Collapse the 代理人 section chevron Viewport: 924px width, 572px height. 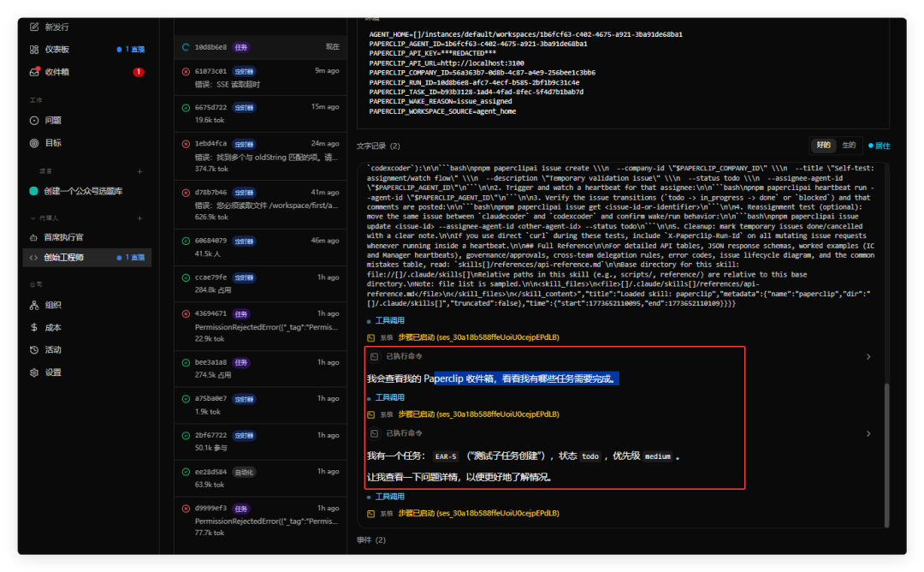pos(33,218)
